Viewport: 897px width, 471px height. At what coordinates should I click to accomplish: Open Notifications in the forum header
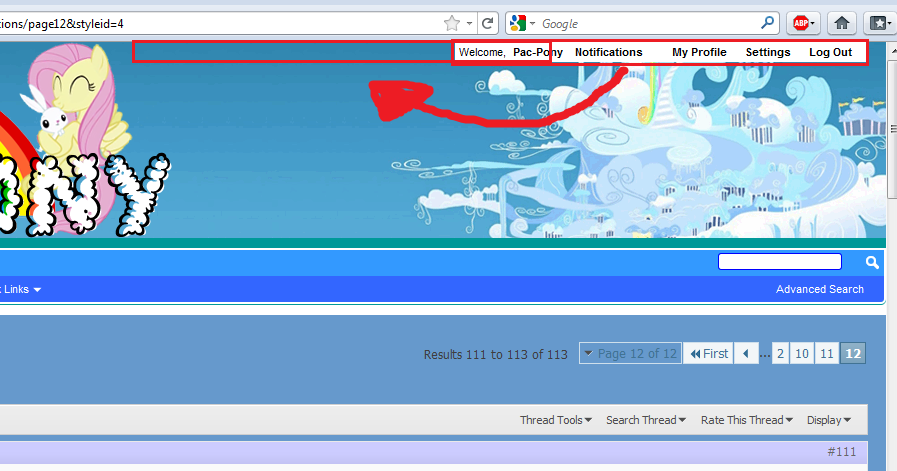coord(609,52)
